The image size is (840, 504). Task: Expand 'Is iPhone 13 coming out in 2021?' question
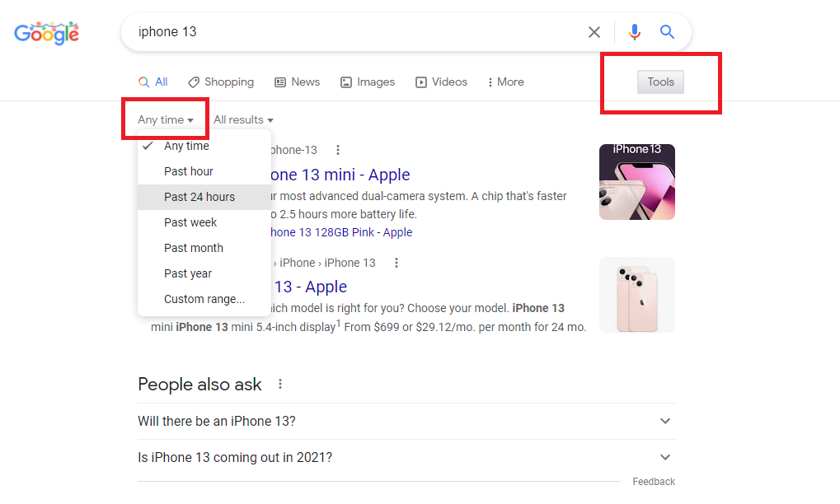[x=406, y=457]
